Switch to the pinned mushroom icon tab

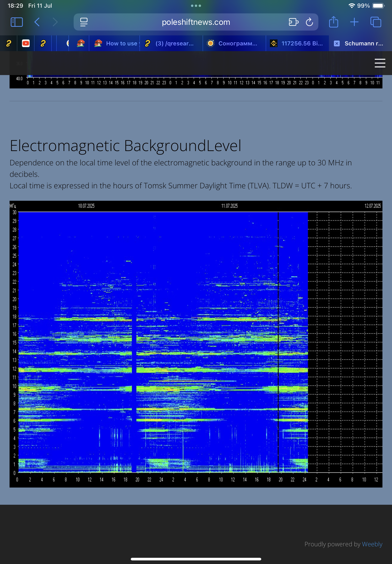pos(81,43)
